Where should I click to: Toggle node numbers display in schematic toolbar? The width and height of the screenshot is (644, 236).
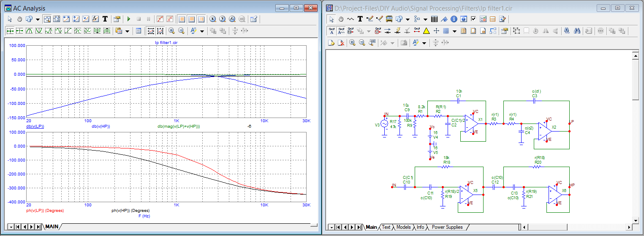pyautogui.click(x=351, y=31)
